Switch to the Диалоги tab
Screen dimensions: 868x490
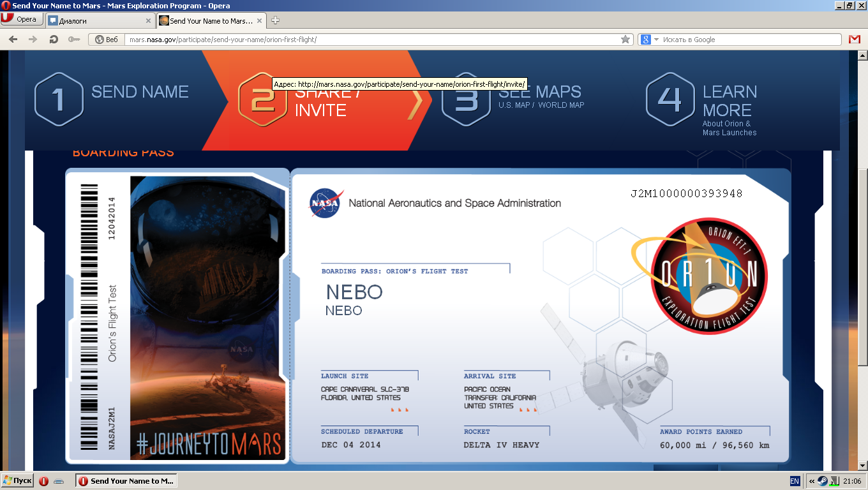[x=100, y=20]
